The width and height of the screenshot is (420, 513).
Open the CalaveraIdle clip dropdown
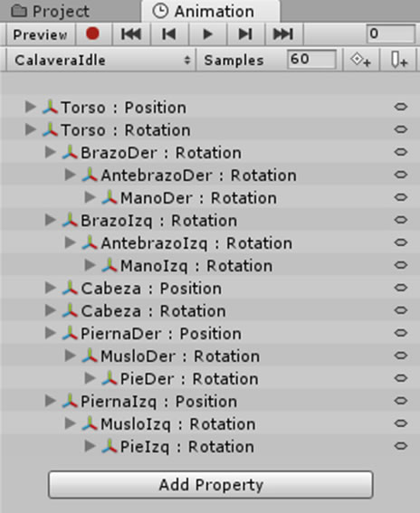tap(101, 61)
